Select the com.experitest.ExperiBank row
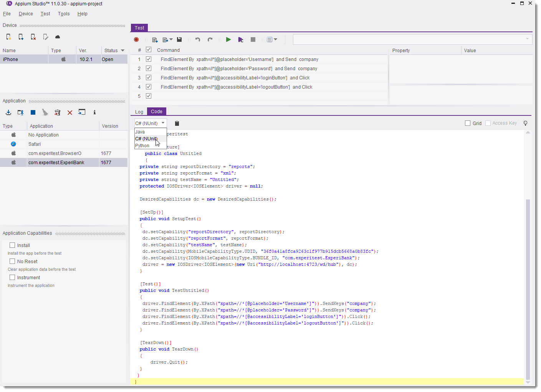This screenshot has height=392, width=541. [64, 163]
